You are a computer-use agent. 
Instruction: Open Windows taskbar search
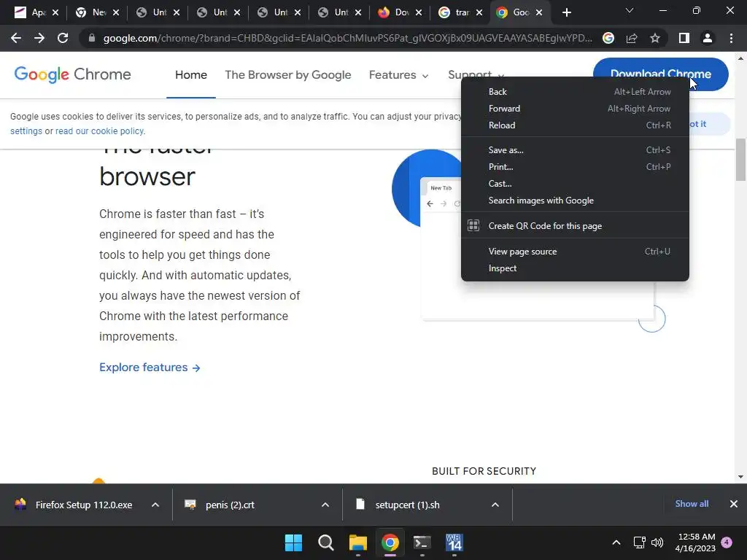point(326,542)
